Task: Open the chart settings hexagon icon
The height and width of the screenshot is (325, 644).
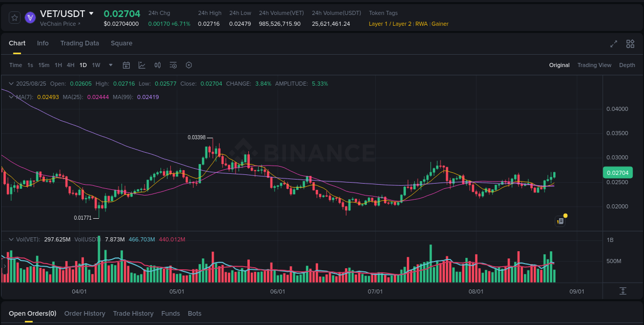Action: [189, 65]
